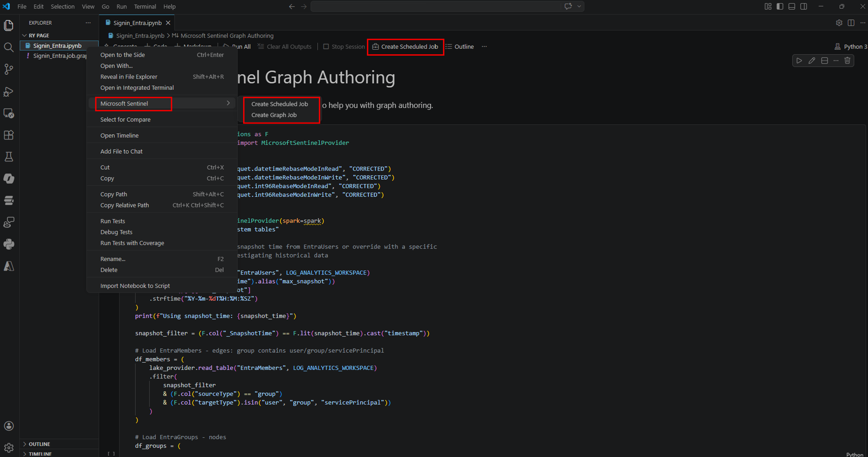Image resolution: width=868 pixels, height=457 pixels.
Task: Collapse the RY PAGE folder
Action: click(x=38, y=36)
